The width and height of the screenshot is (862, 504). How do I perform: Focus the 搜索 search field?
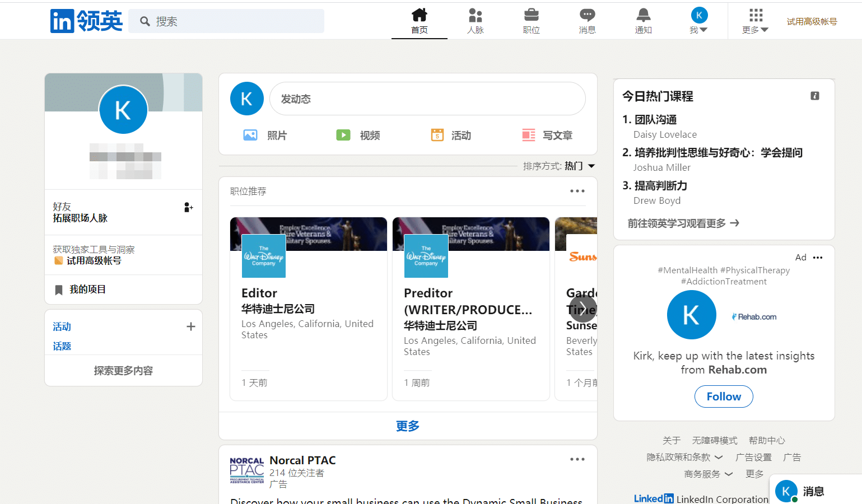[x=226, y=21]
